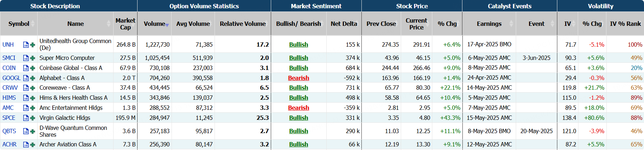The image size is (644, 150).
Task: Add COIN using the green plus icon
Action: [x=33, y=68]
